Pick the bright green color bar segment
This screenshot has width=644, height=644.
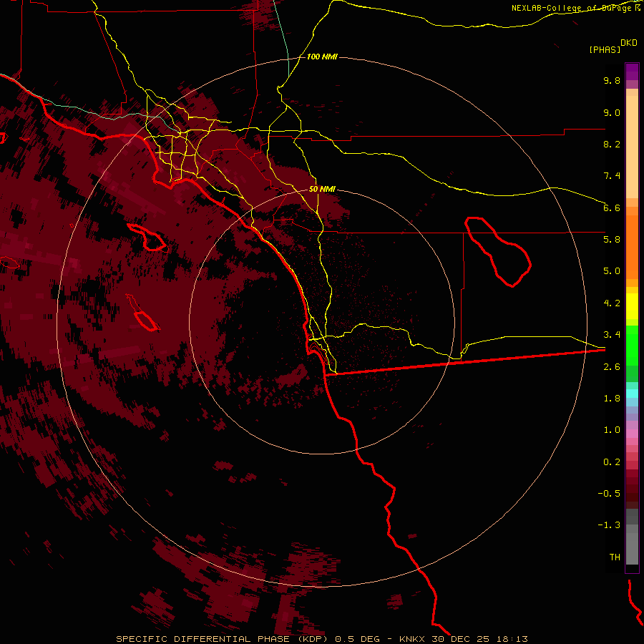632,345
